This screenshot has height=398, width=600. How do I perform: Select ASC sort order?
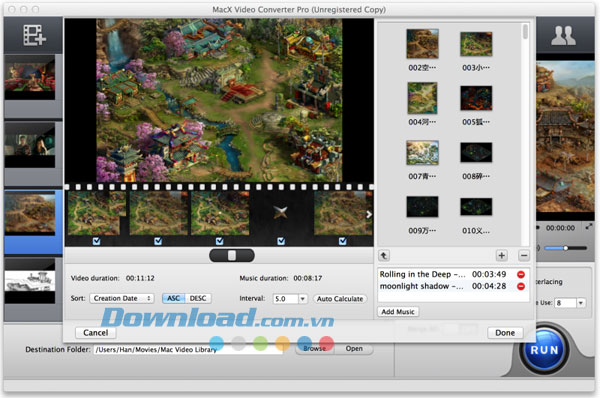(173, 298)
